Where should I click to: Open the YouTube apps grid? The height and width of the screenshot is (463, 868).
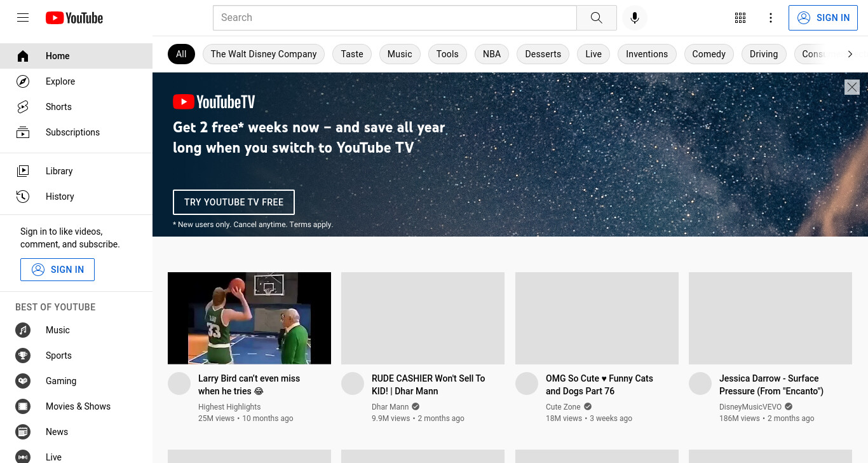click(740, 18)
